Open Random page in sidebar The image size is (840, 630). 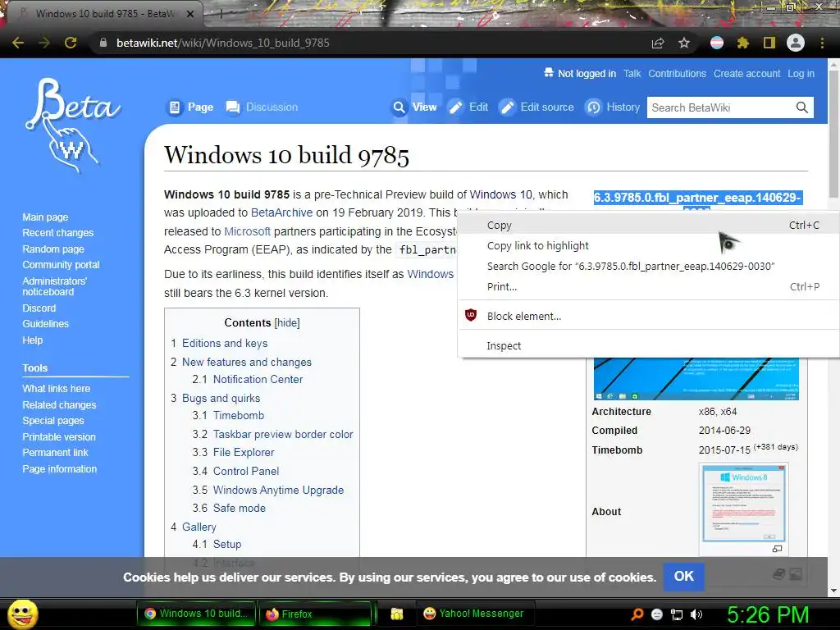click(53, 249)
